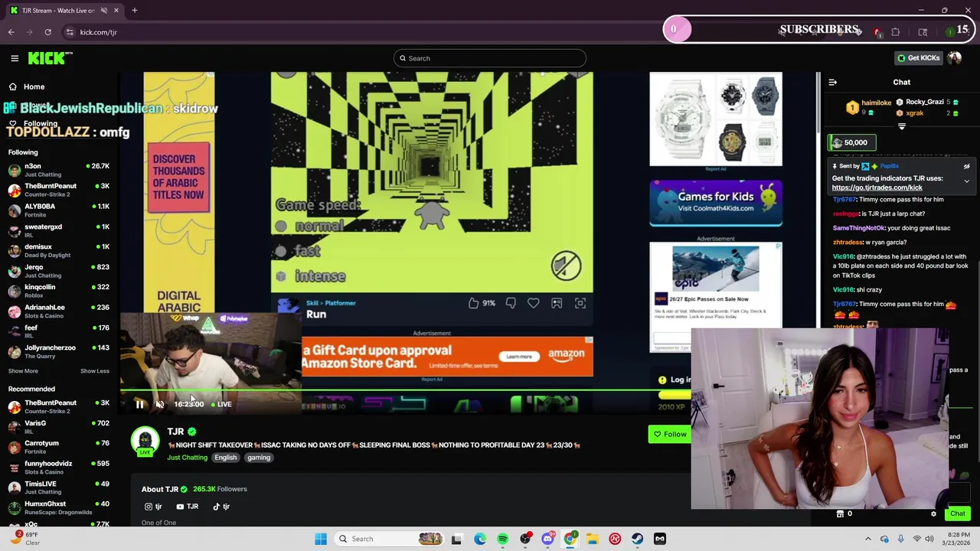Open funnyhoodvidz's recommended channel

pos(59,468)
